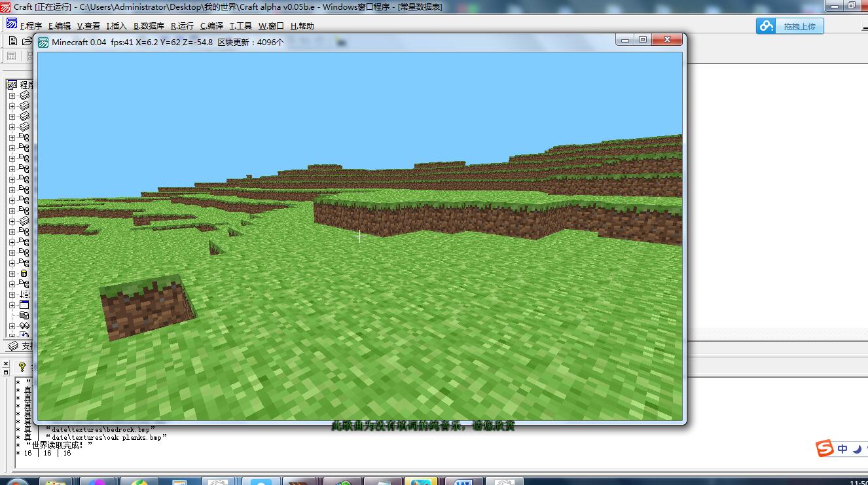Click the output panel float square icon
This screenshot has height=485, width=868.
(x=7, y=372)
